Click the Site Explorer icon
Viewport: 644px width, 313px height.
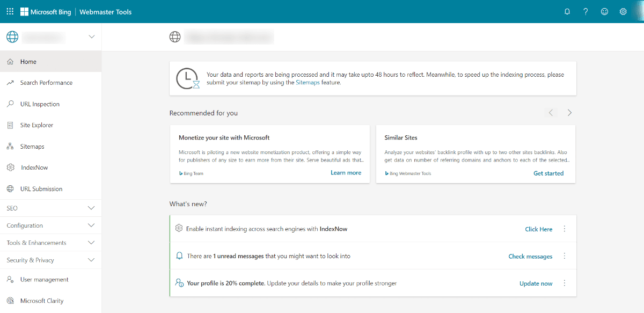(x=10, y=125)
